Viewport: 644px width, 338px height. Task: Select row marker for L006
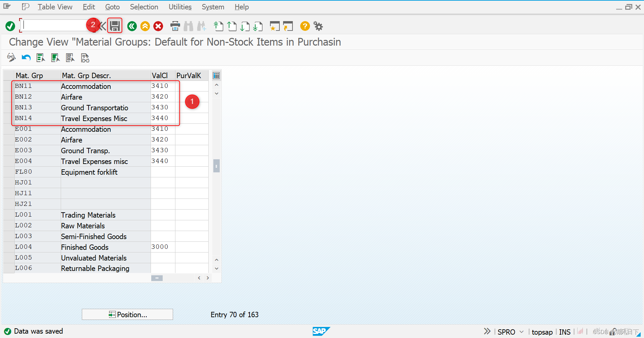click(x=9, y=268)
